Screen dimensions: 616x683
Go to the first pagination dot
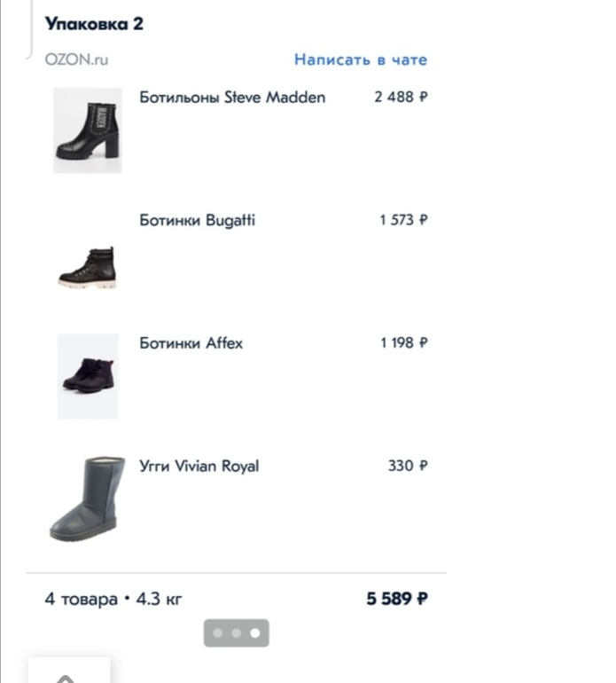(218, 633)
